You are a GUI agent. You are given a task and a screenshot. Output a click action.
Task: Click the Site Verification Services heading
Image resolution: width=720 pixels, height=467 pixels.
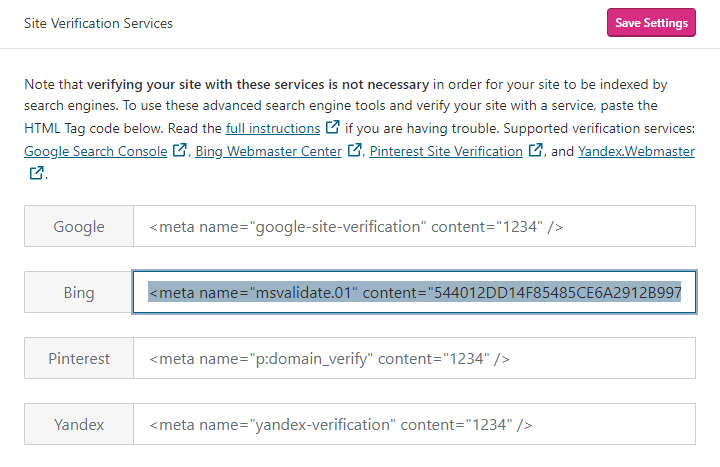click(98, 23)
